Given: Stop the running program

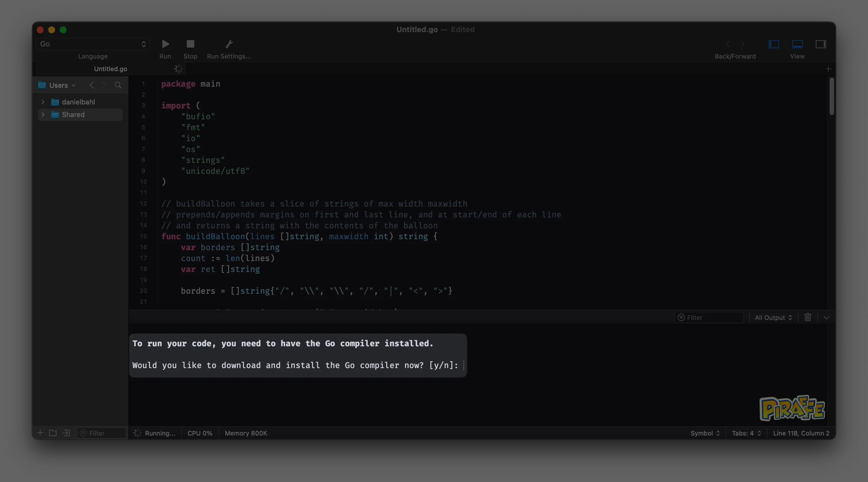Looking at the screenshot, I should tap(190, 44).
